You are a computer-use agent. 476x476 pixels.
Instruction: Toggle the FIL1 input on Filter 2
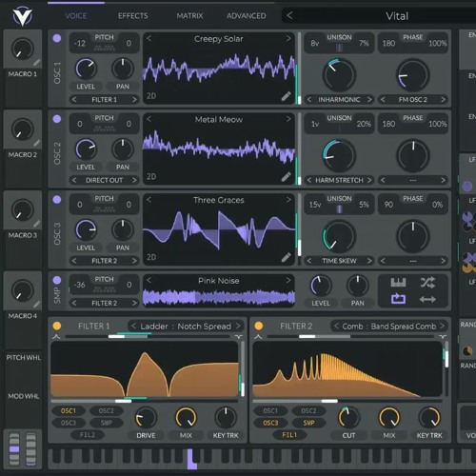click(x=289, y=435)
